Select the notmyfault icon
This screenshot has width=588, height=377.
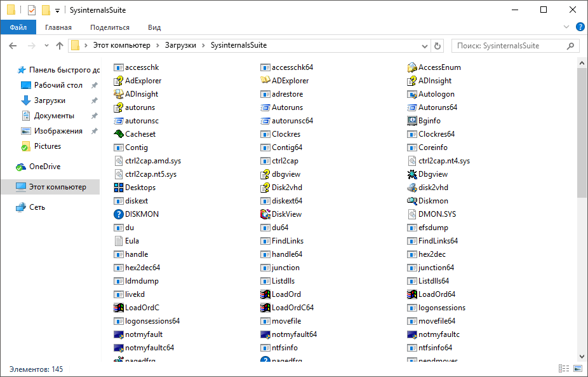pyautogui.click(x=119, y=334)
